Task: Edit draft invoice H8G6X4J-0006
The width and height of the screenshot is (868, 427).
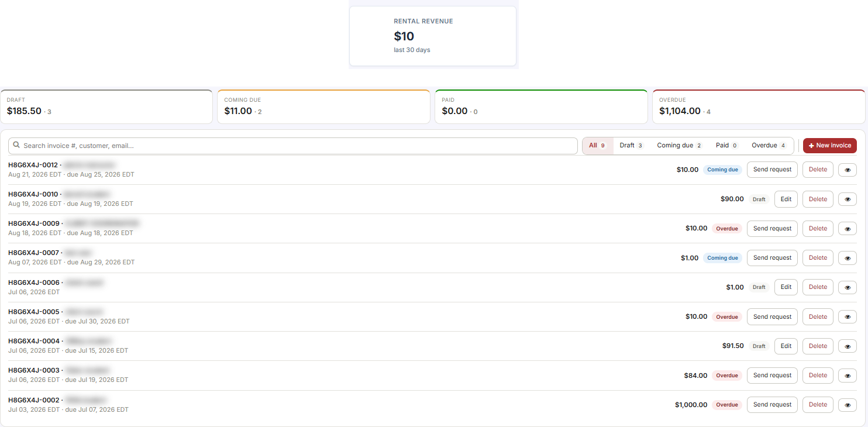Action: coord(786,287)
